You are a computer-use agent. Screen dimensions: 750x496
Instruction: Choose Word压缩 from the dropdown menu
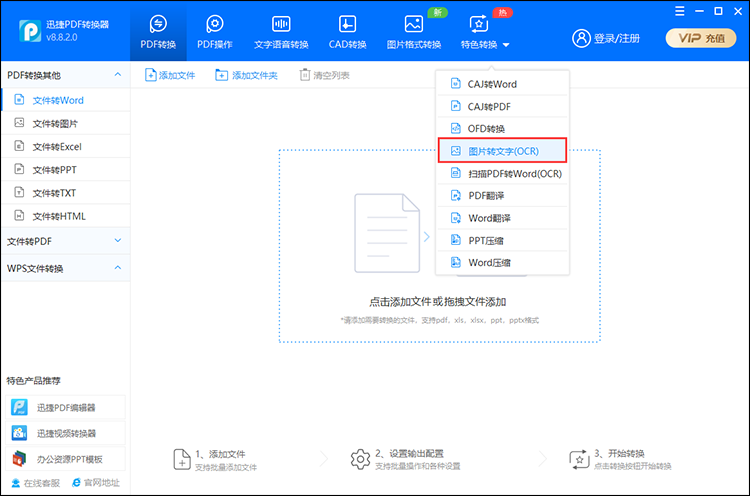tap(502, 263)
